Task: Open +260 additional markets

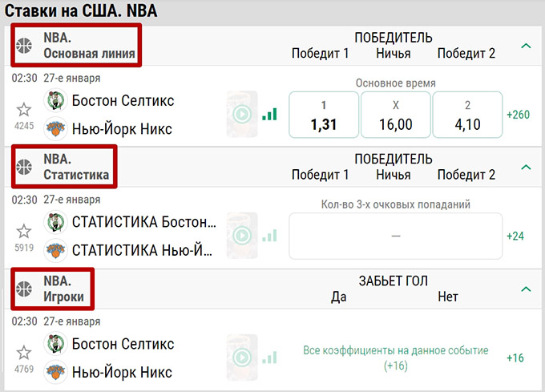Action: (x=518, y=115)
